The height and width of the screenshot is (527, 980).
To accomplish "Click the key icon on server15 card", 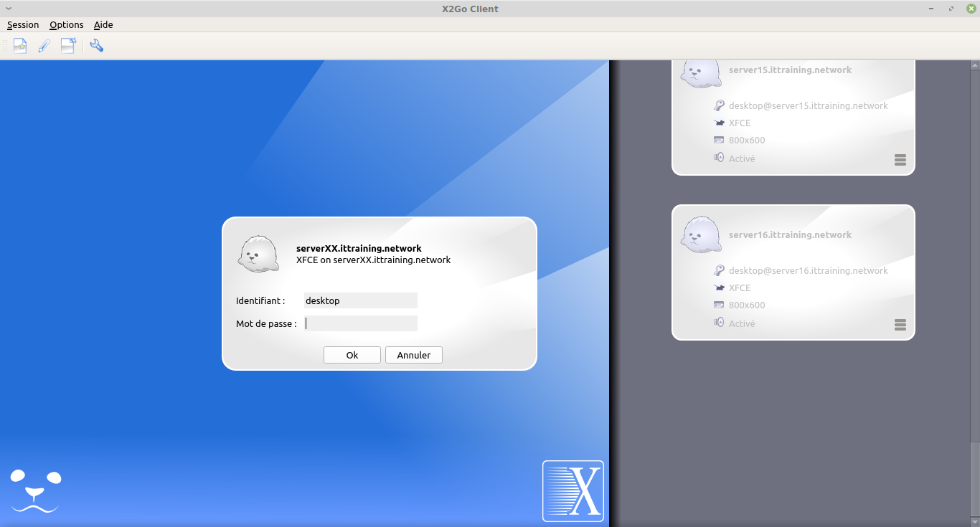I will pos(719,105).
